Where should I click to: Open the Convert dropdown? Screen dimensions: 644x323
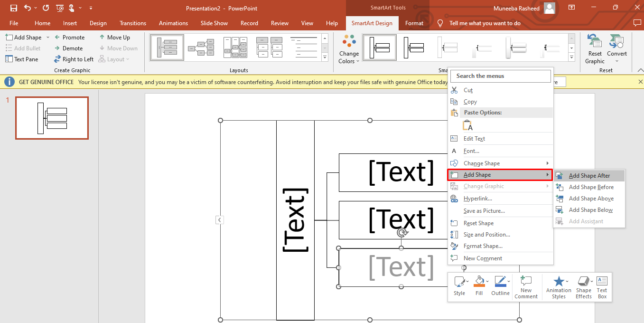point(616,48)
